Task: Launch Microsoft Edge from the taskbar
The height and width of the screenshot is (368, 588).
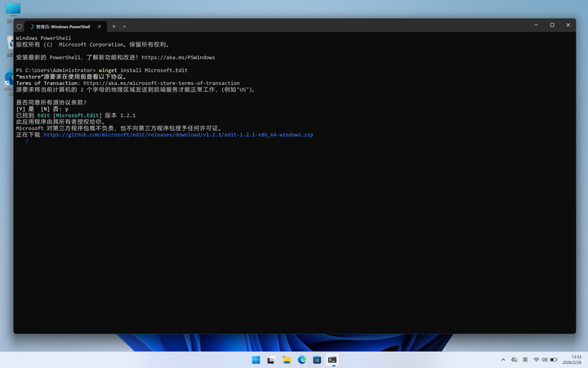Action: coord(302,360)
